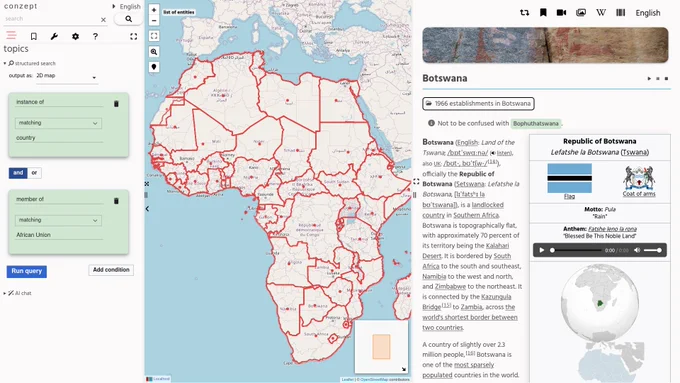
Task: Collapse the left pane with chevron arrow
Action: point(147,209)
